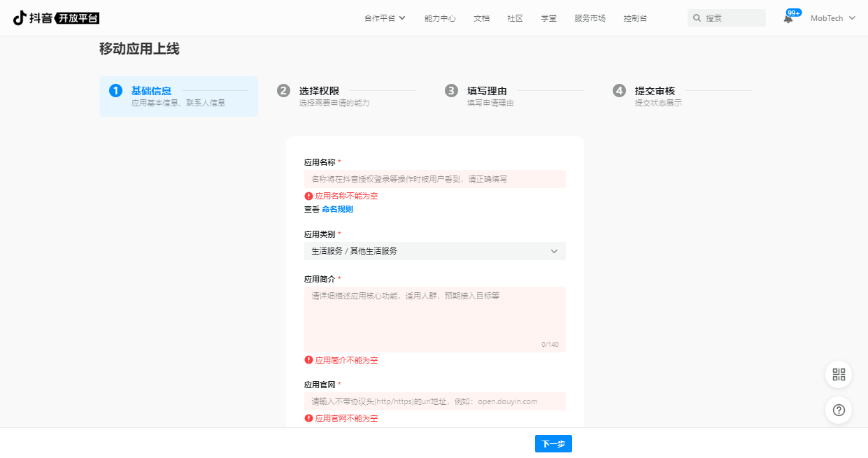868x458 pixels.
Task: Expand the 合作平台 dropdown menu
Action: tap(385, 18)
